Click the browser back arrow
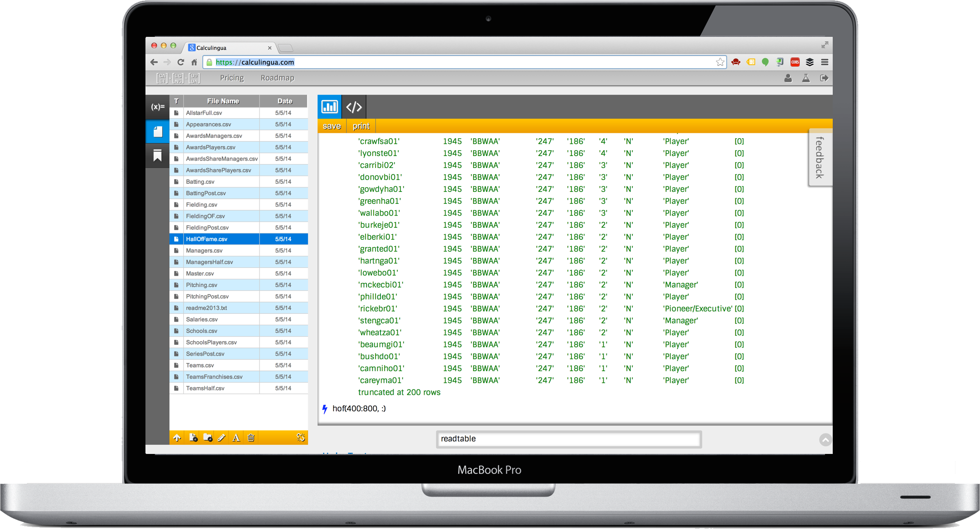Viewport: 980px width, 529px height. click(x=154, y=62)
